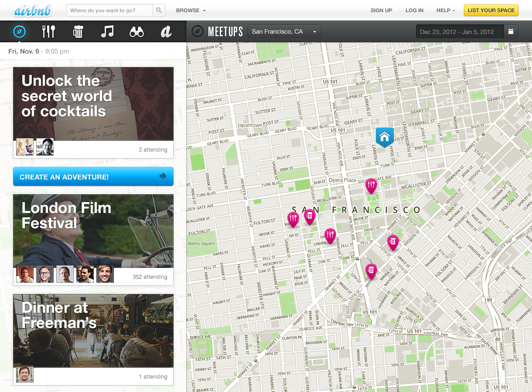Select the compass Meetups filter icon
532x392 pixels.
coord(19,31)
